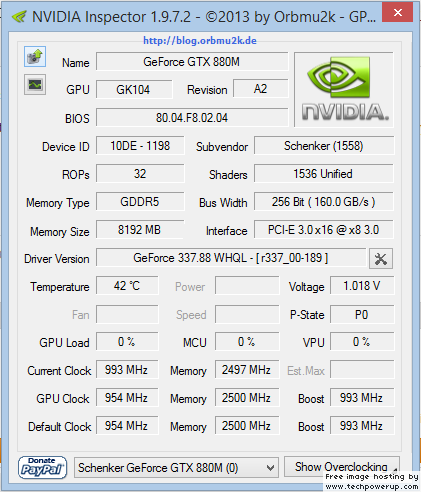Click Device ID value 10DE - 1198

140,146
